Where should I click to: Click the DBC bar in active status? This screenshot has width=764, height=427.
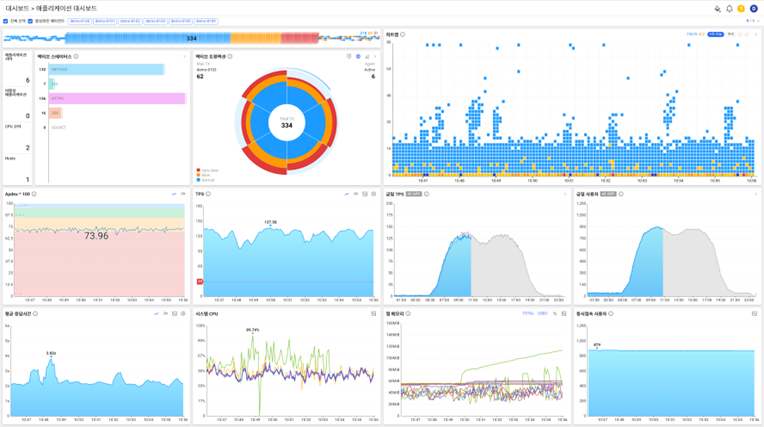[x=56, y=113]
